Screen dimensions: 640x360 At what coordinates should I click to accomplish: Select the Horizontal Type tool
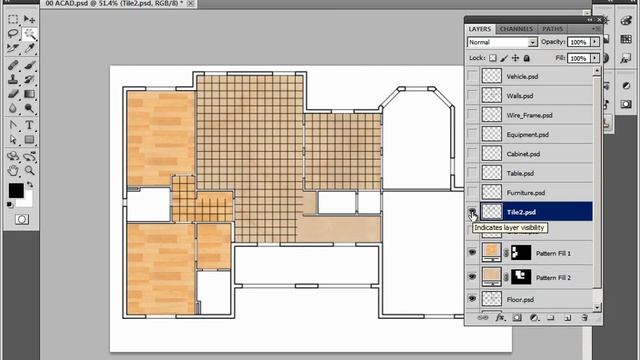tap(29, 125)
